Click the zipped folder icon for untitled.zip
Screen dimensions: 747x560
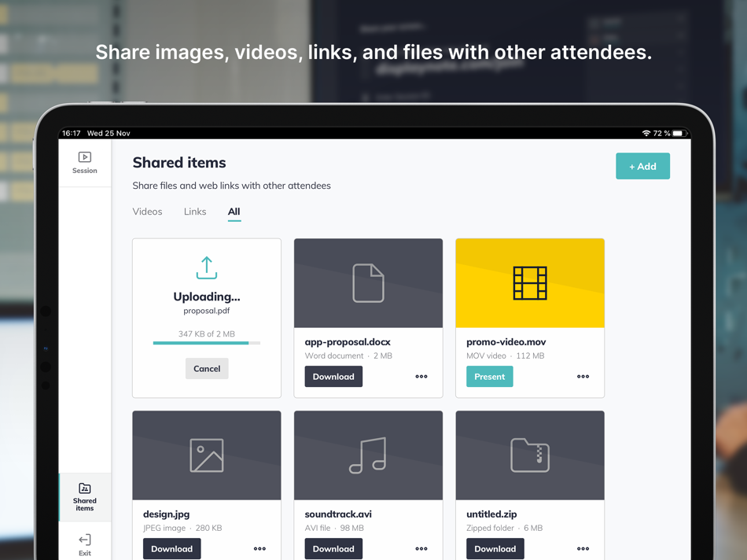pos(530,455)
